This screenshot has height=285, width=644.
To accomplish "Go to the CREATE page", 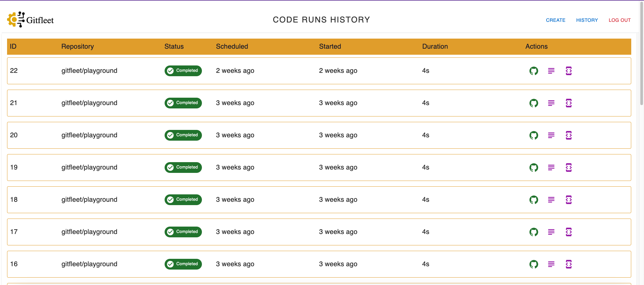I will [x=555, y=20].
